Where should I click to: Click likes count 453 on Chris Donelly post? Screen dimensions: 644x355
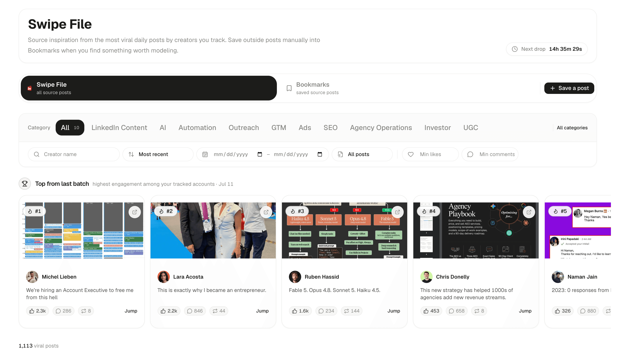(x=431, y=311)
